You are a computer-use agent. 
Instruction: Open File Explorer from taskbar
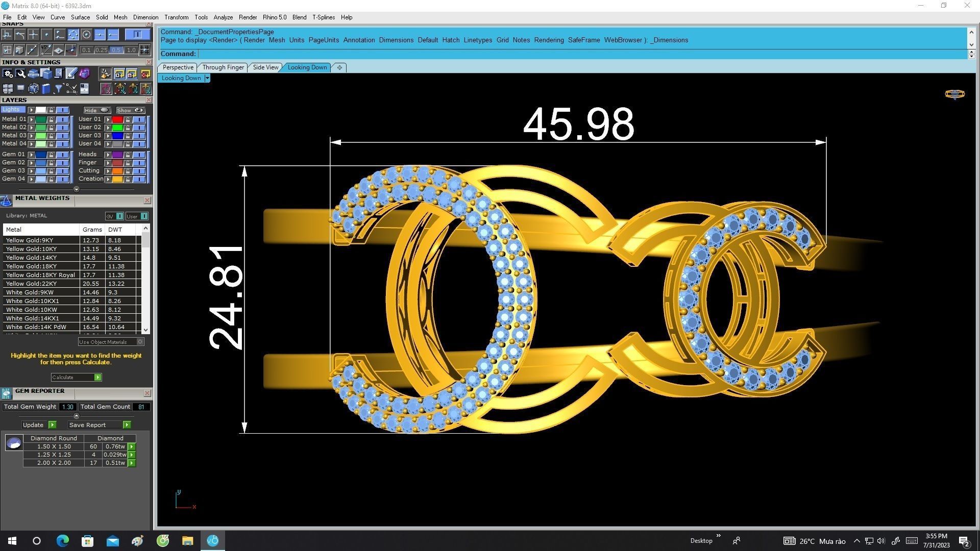click(187, 540)
